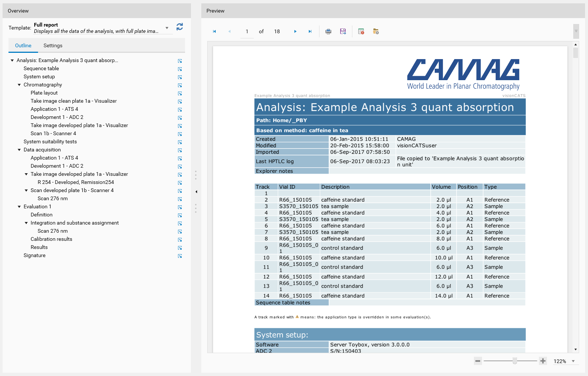Refresh the report template
Viewport: 588px width, 376px height.
(x=180, y=27)
